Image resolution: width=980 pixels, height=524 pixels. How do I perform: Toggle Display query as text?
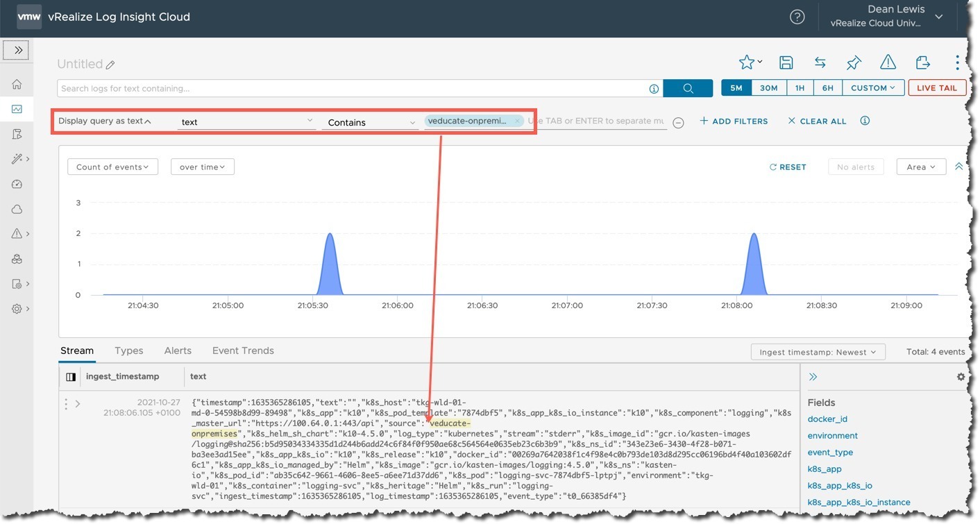(x=105, y=121)
